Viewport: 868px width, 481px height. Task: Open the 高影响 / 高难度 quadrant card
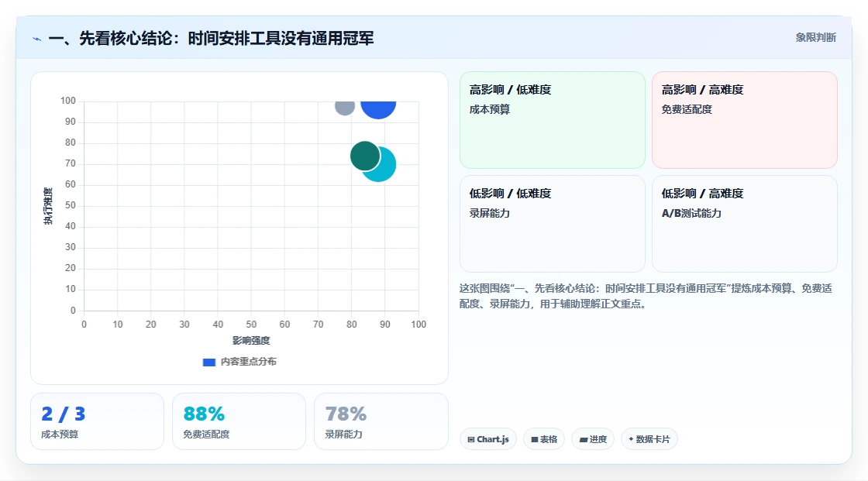click(x=744, y=120)
